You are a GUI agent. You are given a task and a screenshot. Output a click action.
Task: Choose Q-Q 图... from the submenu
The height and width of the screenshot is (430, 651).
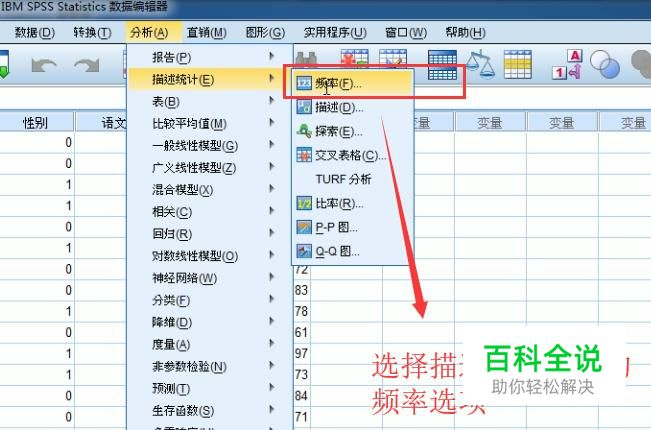pyautogui.click(x=353, y=251)
